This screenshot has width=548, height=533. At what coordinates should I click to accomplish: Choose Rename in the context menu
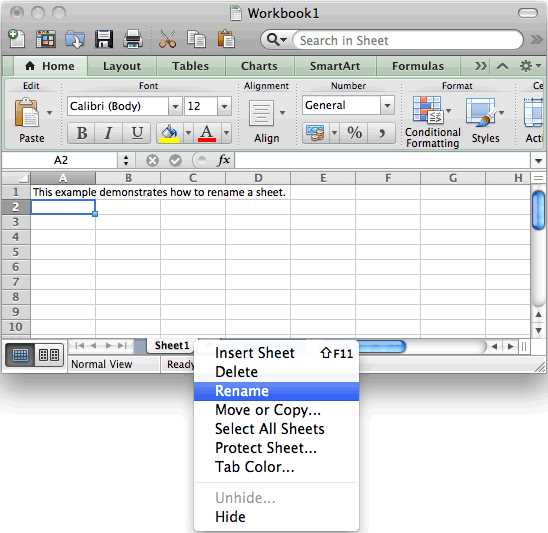(x=276, y=391)
